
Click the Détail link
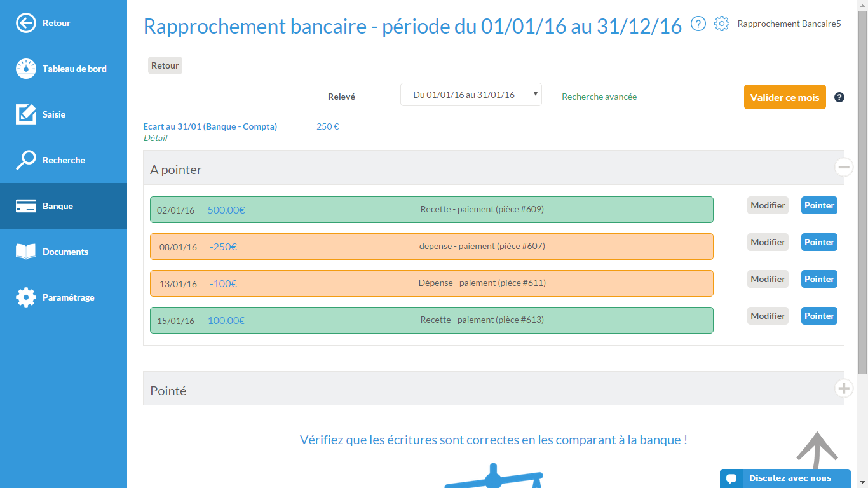[156, 137]
